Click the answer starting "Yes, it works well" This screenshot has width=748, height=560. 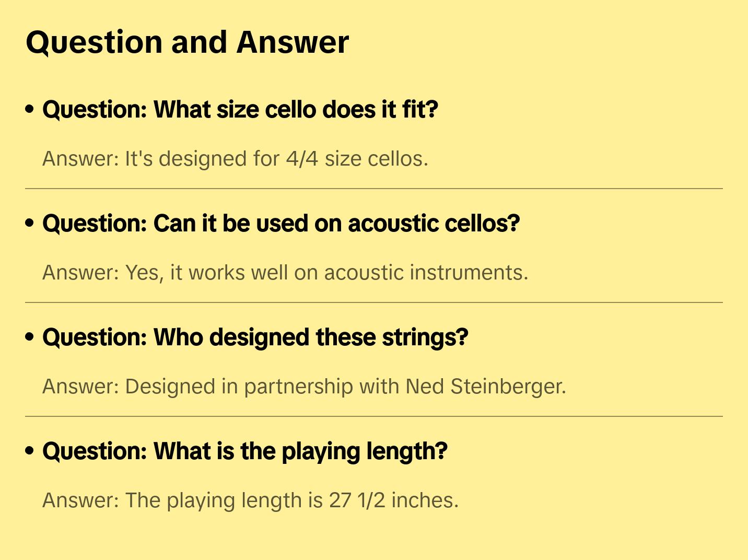point(285,273)
